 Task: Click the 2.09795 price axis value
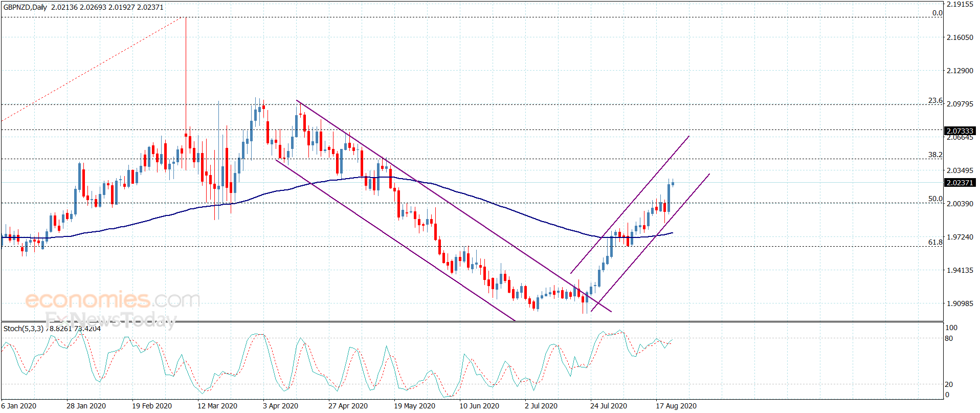[960, 104]
